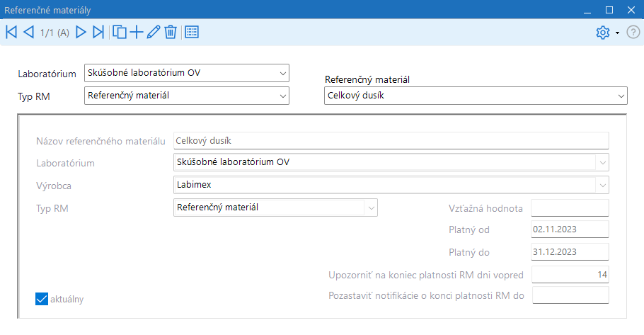This screenshot has height=335, width=644.
Task: Copy the current record
Action: click(x=120, y=32)
